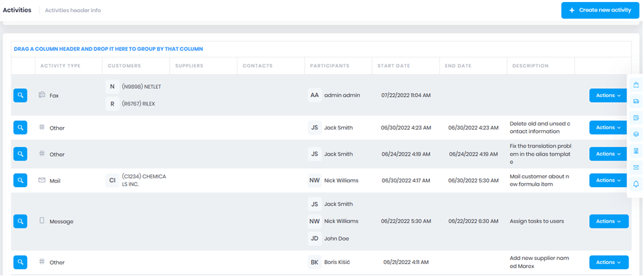The width and height of the screenshot is (644, 276).
Task: Sort by Description column header
Action: click(530, 65)
